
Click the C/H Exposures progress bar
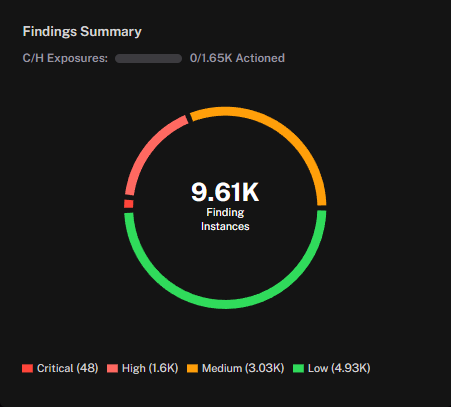148,59
